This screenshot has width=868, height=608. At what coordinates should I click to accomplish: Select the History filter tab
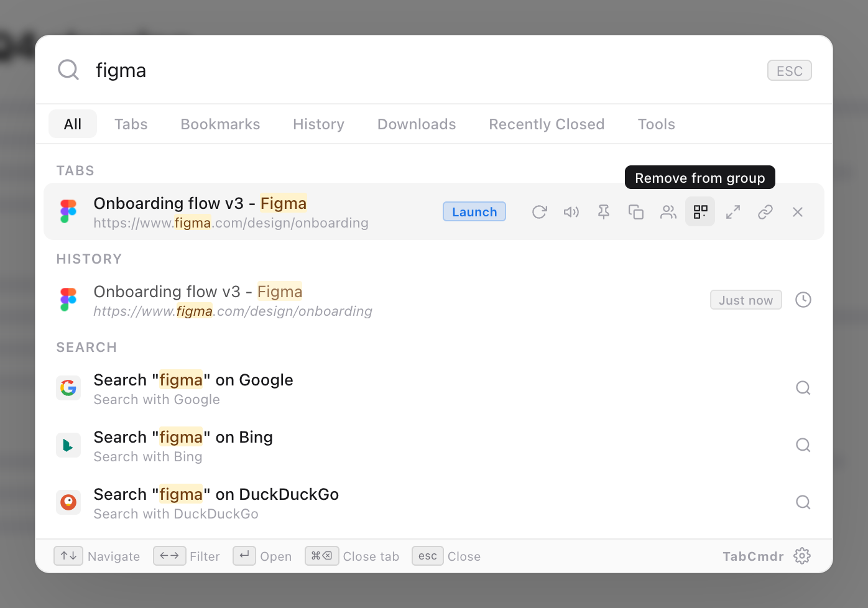tap(319, 124)
